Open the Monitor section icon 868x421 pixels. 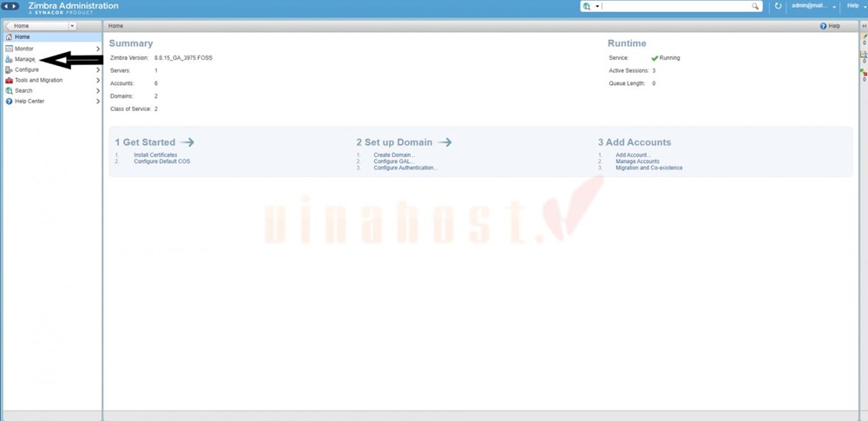point(9,49)
